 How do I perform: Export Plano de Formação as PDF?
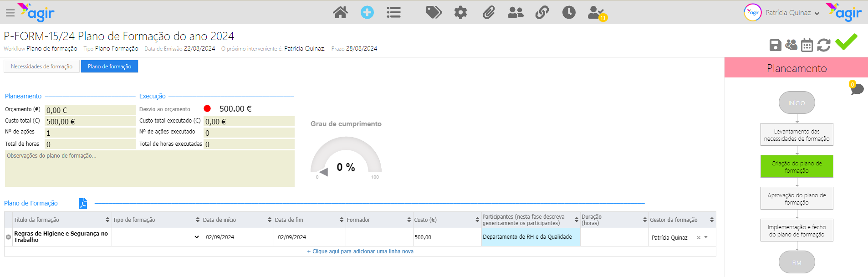pos(82,203)
